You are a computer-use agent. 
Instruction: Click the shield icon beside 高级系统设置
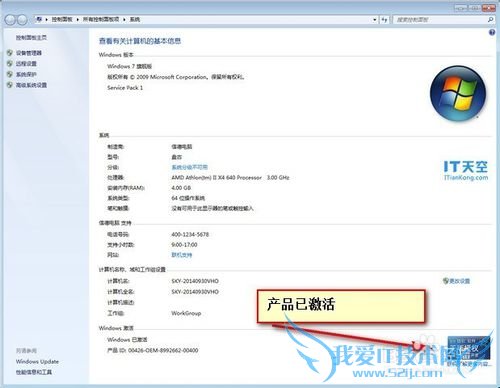coord(10,85)
